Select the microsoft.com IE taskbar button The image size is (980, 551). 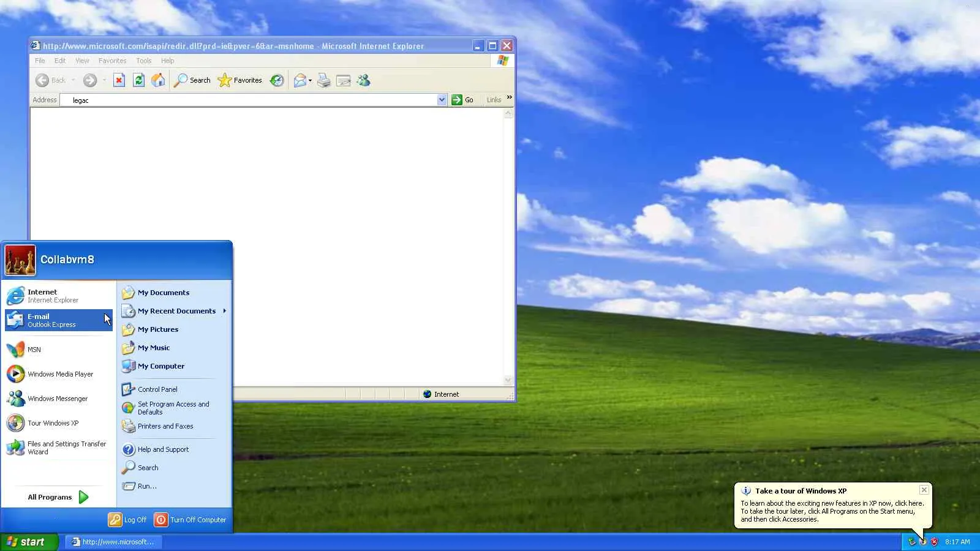(x=114, y=542)
